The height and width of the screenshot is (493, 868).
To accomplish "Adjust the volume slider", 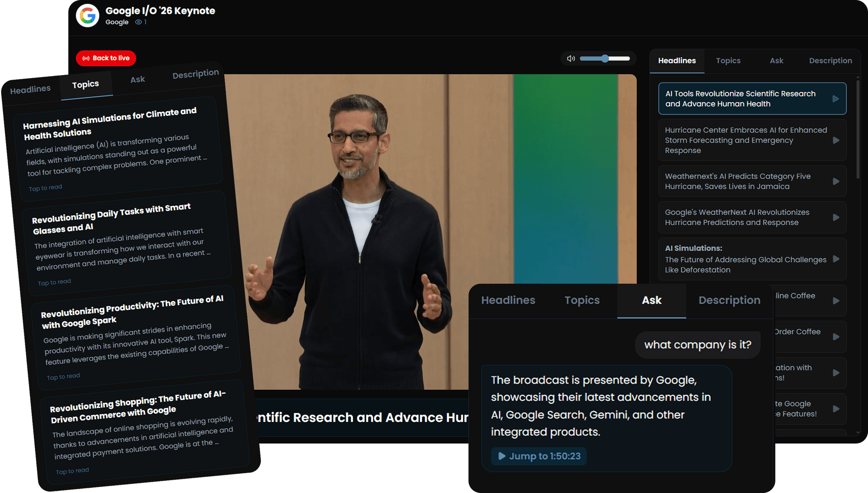I will [x=605, y=59].
